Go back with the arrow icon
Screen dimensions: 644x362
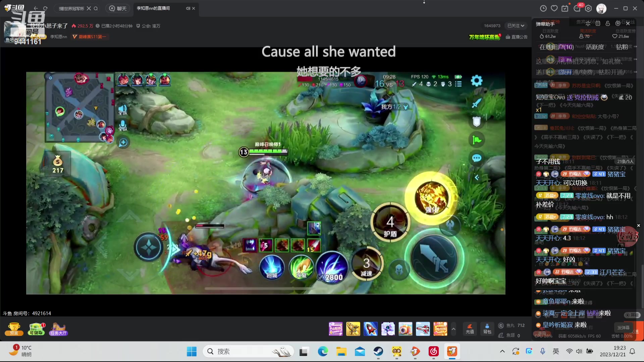point(36,8)
